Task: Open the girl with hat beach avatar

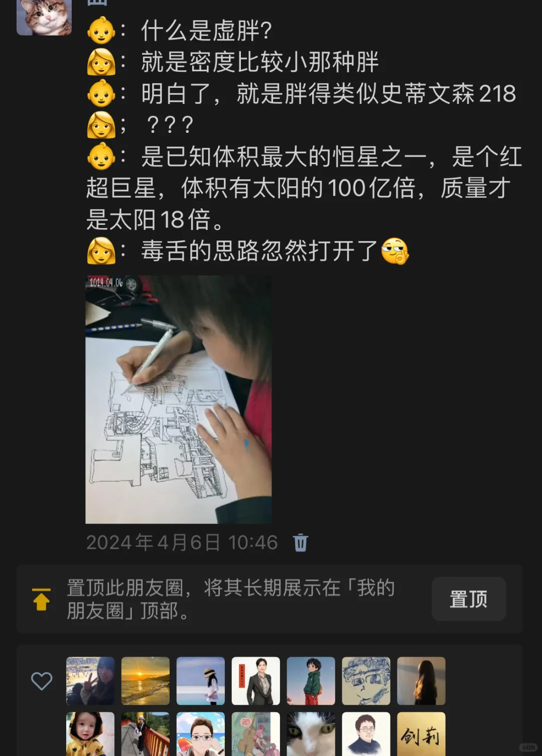Action: point(201,681)
